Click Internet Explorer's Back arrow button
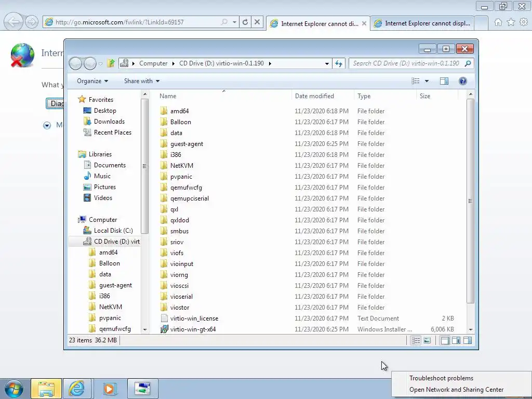Screen dimensions: 532x399 tap(13, 22)
